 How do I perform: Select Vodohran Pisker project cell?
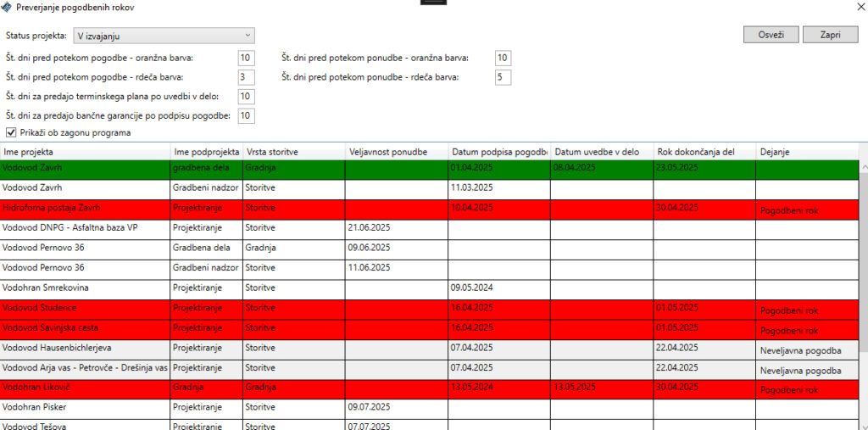click(86, 409)
